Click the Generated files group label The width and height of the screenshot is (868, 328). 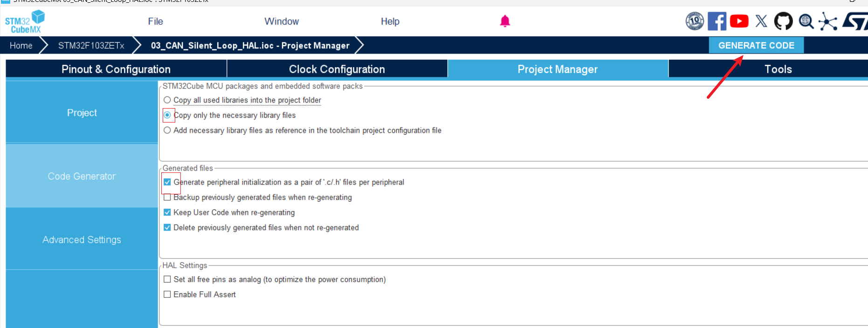click(x=188, y=168)
